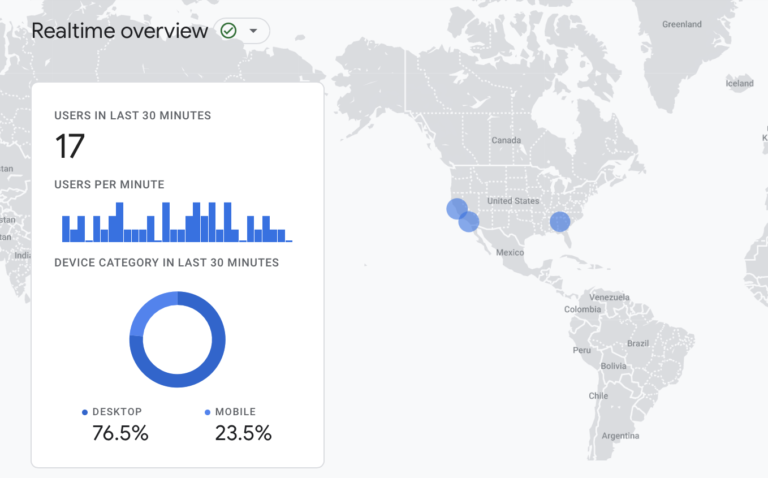The height and width of the screenshot is (478, 768).
Task: Select the southern California user bubble
Action: (x=469, y=222)
